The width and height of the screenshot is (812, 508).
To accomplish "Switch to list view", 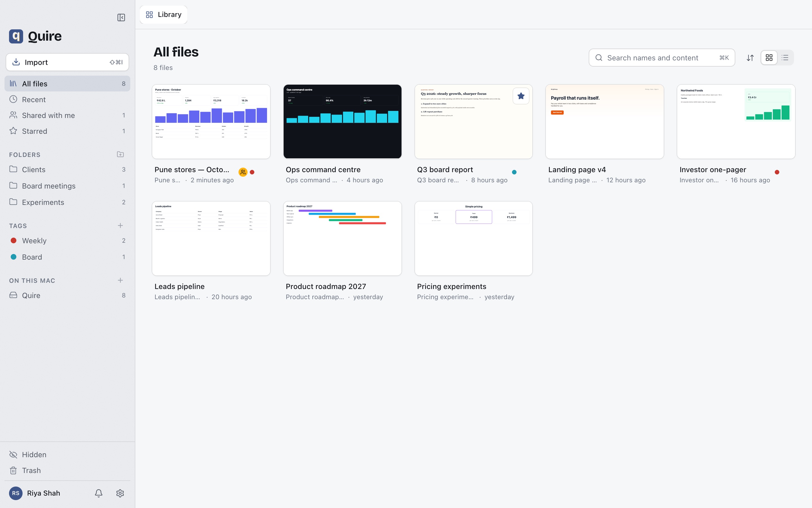I will [x=785, y=58].
